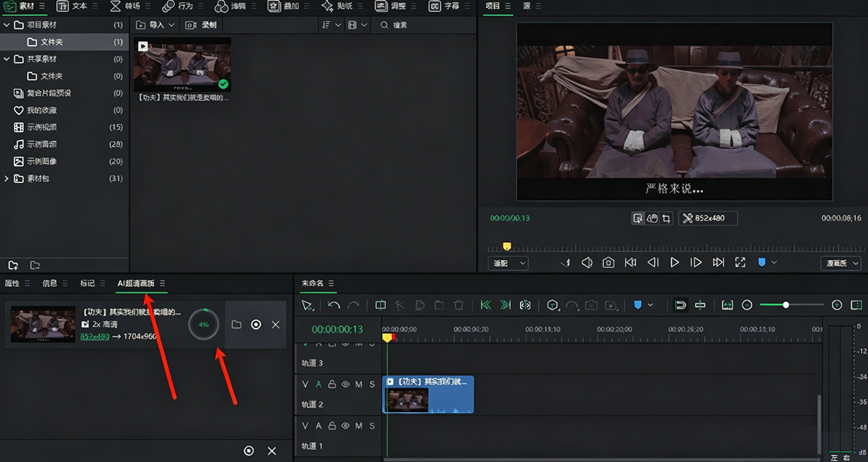Play the preview video
The width and height of the screenshot is (868, 462).
click(674, 262)
